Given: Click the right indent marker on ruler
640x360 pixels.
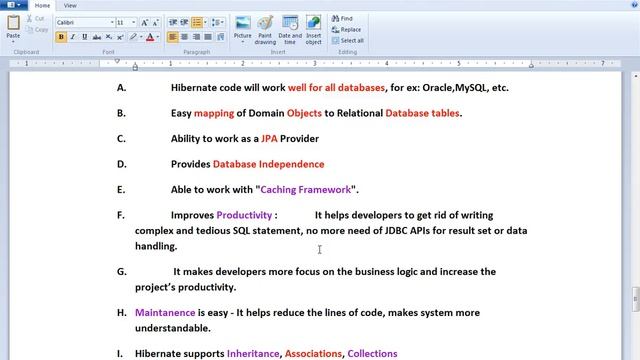Looking at the screenshot, I should coord(531,65).
